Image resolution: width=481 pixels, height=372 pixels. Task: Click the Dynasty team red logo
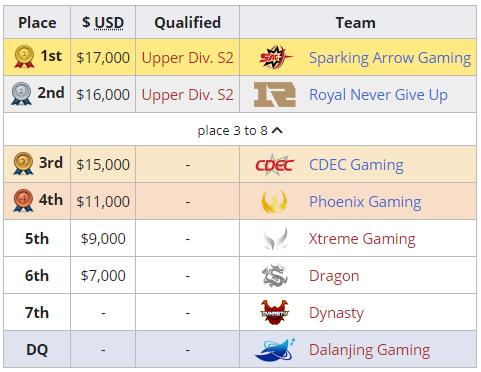tap(275, 313)
